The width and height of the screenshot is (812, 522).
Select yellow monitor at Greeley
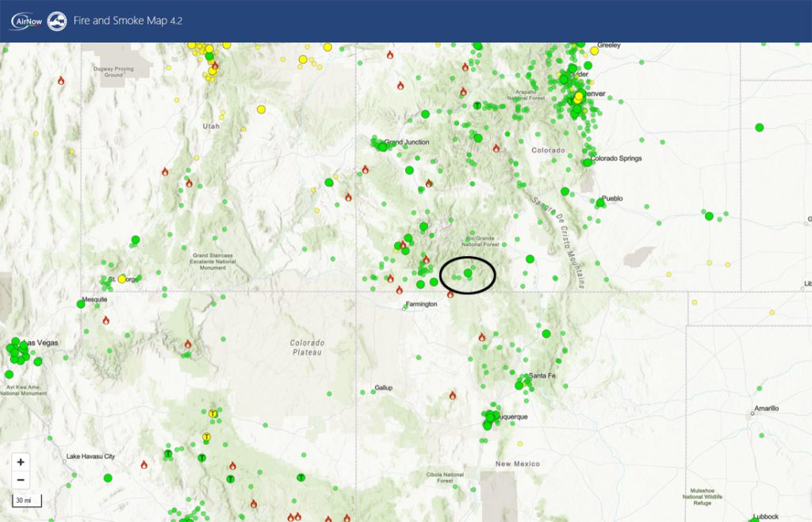pos(595,51)
